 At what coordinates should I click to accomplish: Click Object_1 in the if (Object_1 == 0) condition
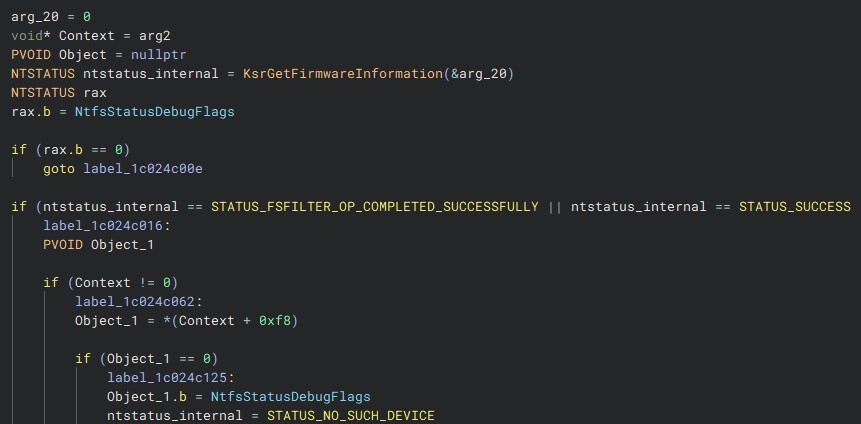139,359
